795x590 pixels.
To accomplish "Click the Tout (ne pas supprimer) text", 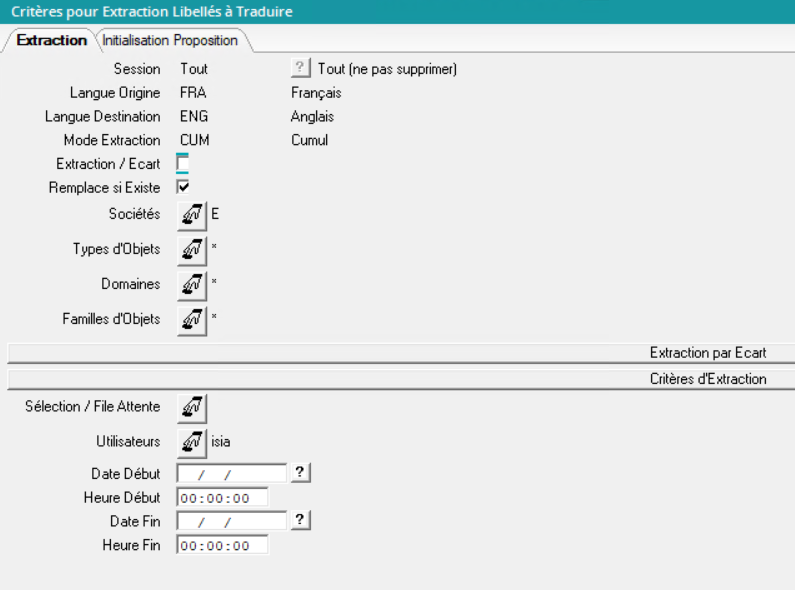I will tap(387, 69).
